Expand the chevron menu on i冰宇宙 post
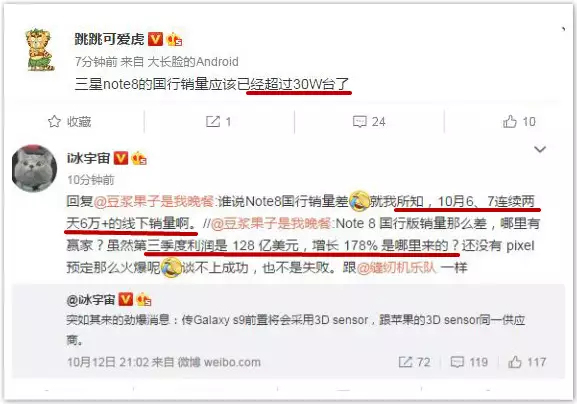The height and width of the screenshot is (404, 577). pyautogui.click(x=540, y=149)
